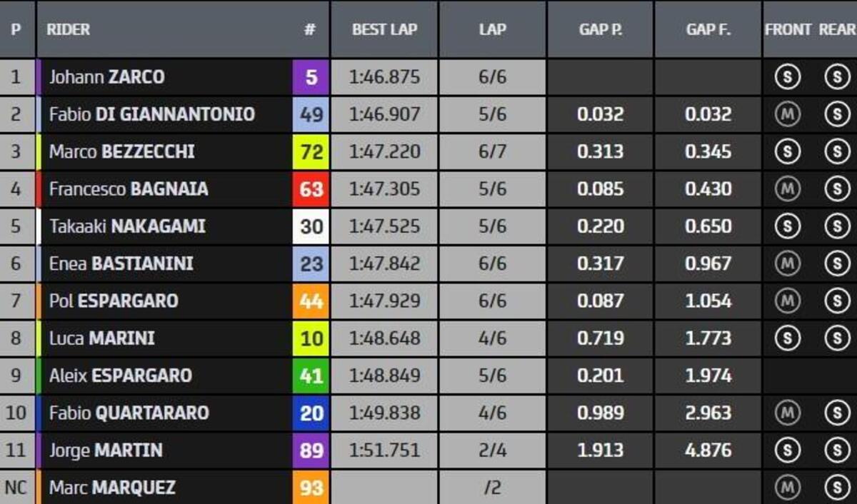The width and height of the screenshot is (857, 504).
Task: Click the LAP column header
Action: pos(492,29)
